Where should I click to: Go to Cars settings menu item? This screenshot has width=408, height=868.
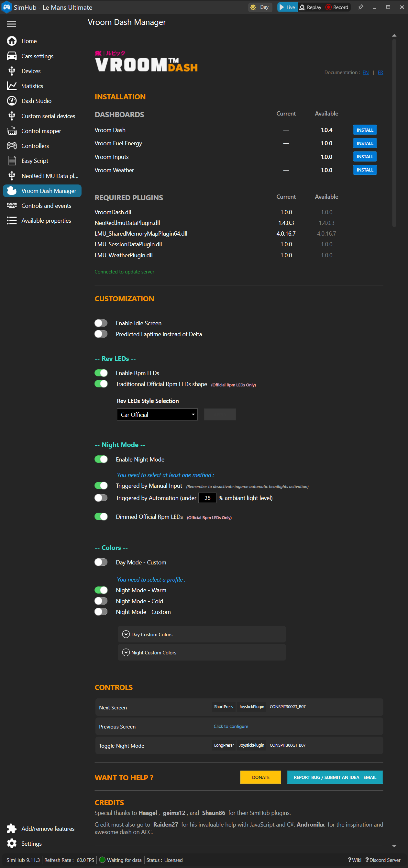37,56
